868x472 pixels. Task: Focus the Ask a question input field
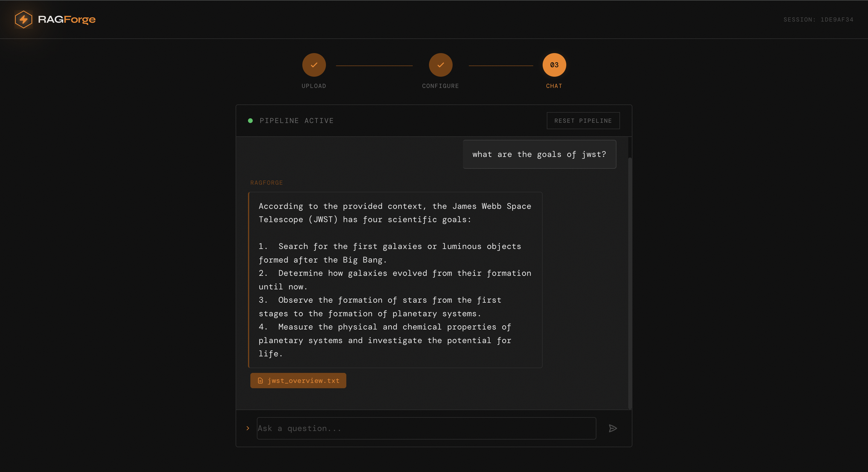point(426,428)
